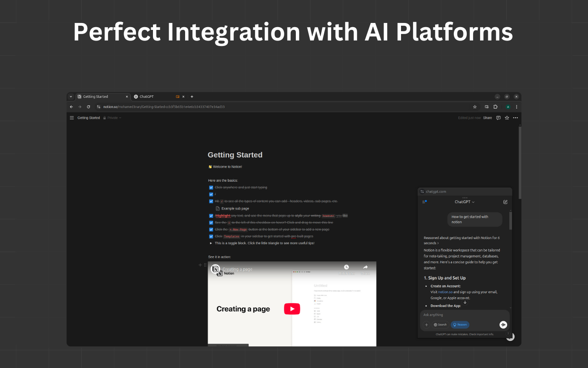Click the Ask anything input field
This screenshot has width=588, height=368.
pyautogui.click(x=465, y=315)
